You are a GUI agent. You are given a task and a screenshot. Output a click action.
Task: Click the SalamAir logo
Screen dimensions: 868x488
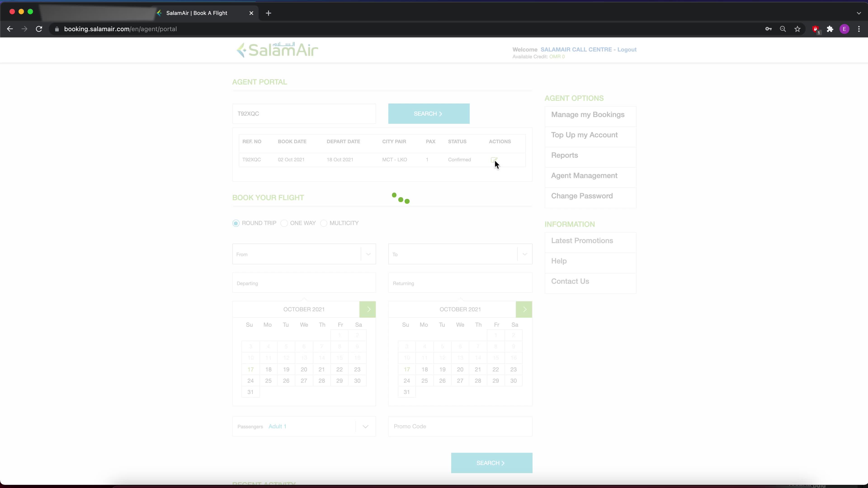[x=277, y=50]
